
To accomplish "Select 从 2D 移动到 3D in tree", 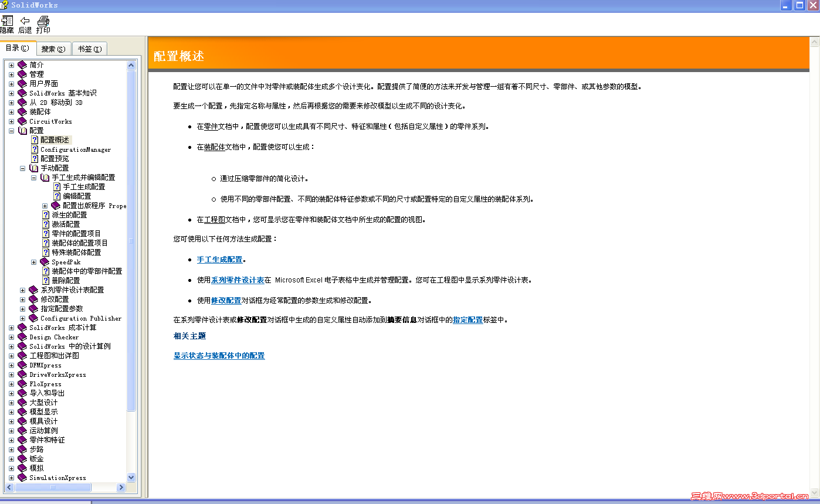I will point(56,103).
